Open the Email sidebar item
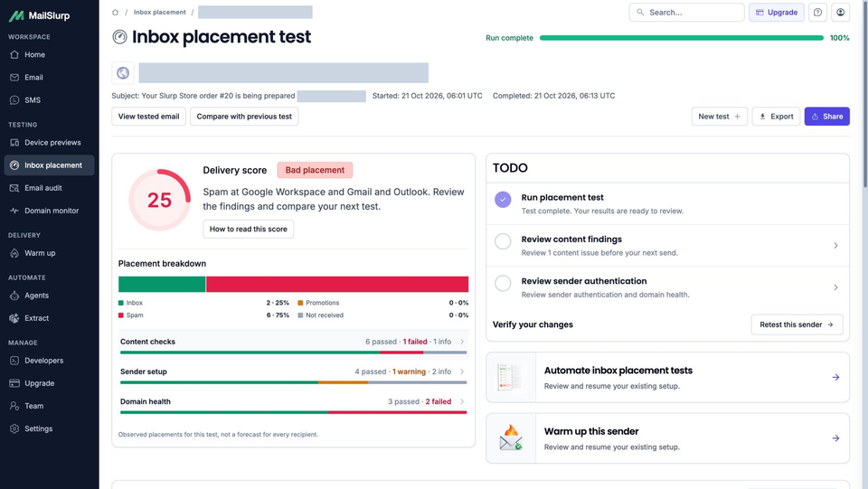The height and width of the screenshot is (489, 868). [x=49, y=78]
